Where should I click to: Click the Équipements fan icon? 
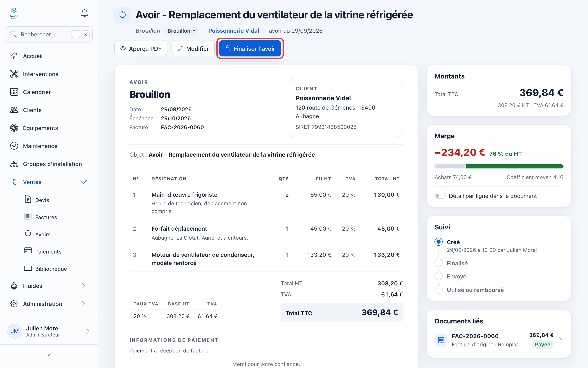point(14,128)
